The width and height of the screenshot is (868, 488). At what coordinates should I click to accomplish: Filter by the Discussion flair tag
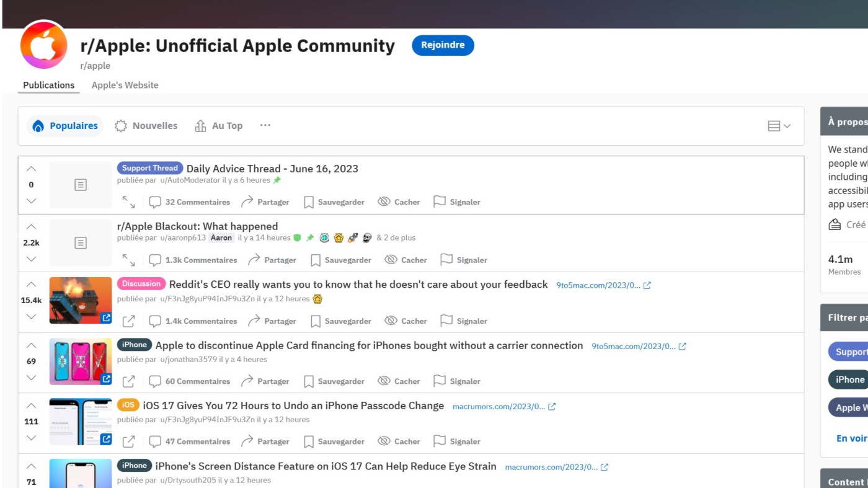(x=141, y=284)
